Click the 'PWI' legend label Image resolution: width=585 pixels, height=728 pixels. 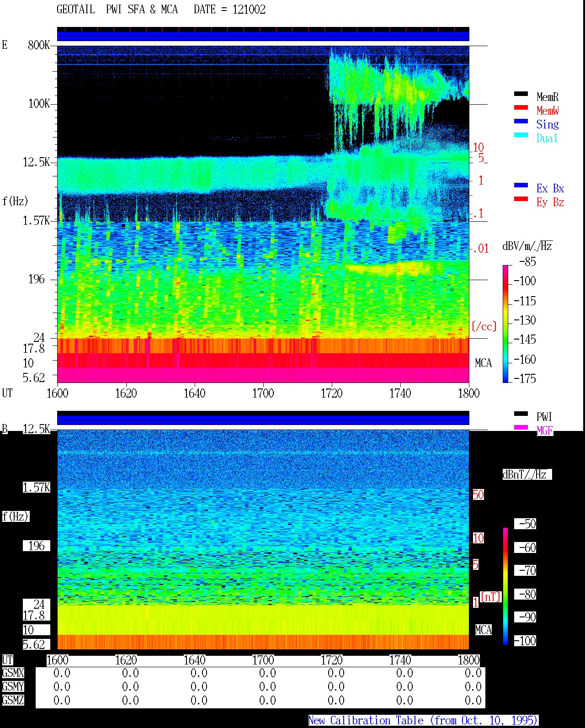pyautogui.click(x=544, y=417)
